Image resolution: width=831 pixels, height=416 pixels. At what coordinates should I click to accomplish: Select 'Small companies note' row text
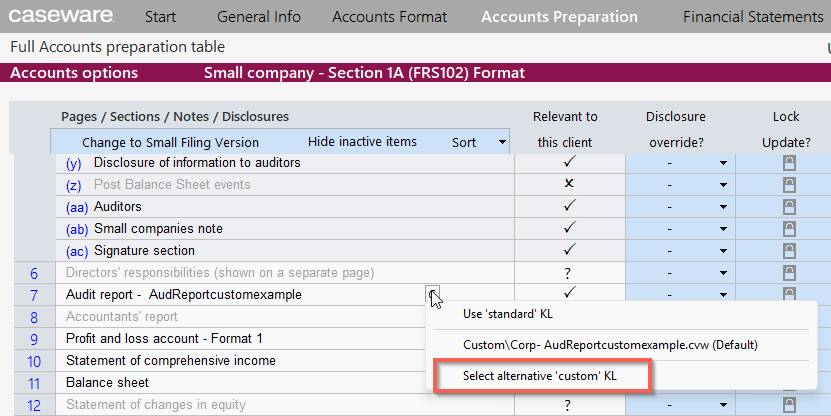[158, 228]
